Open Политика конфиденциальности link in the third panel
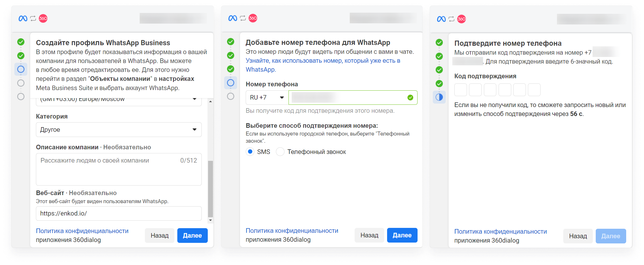644x265 pixels. click(x=500, y=232)
